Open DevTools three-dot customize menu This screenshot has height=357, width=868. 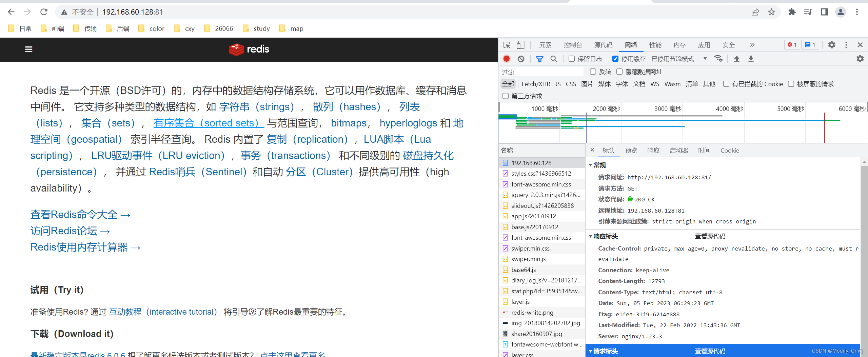[x=846, y=45]
